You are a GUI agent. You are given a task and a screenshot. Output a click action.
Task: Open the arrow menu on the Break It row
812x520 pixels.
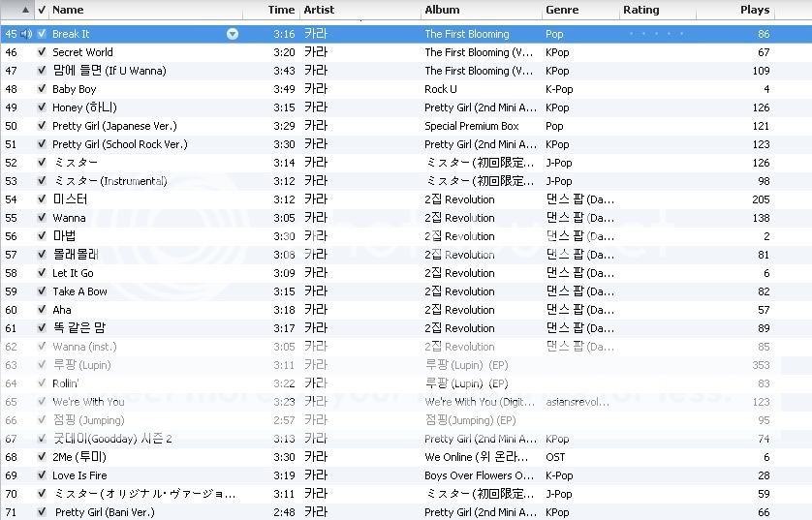click(233, 34)
